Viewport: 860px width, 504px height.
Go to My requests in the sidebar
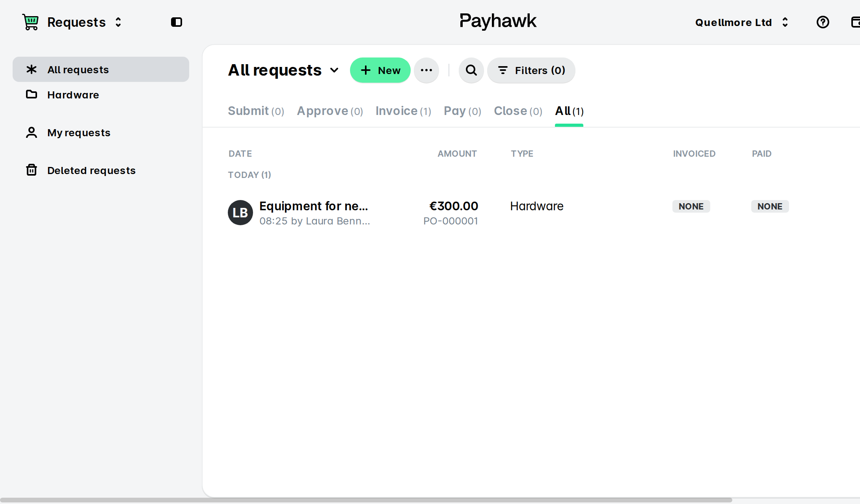101,132
